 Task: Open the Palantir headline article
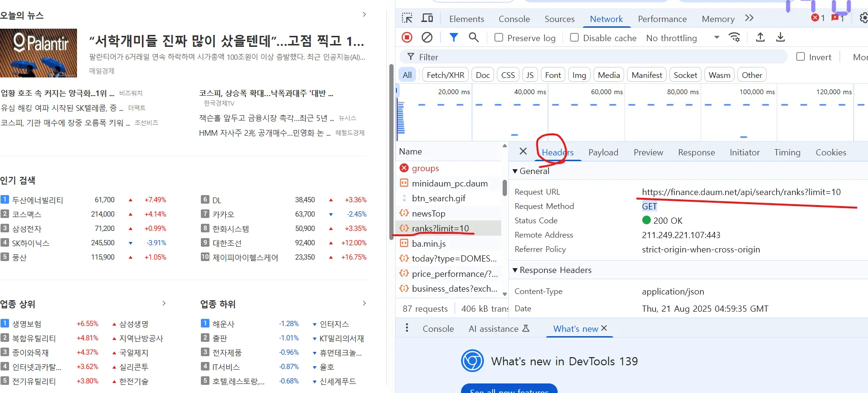click(227, 41)
